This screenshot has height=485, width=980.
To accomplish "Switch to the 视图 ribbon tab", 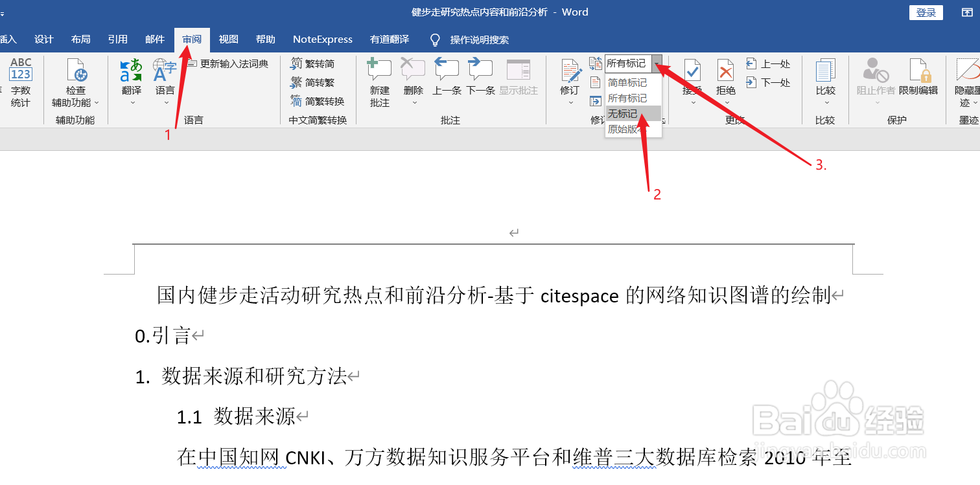I will coord(228,39).
